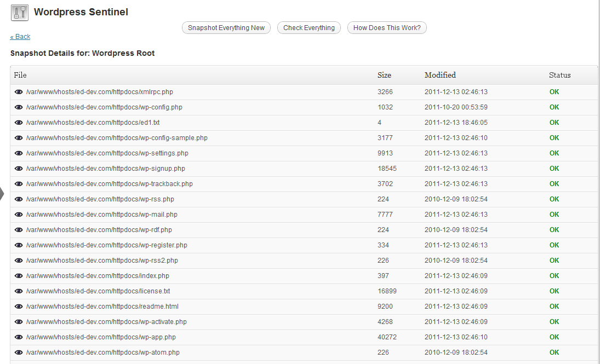Select the license.txt file path
The height and width of the screenshot is (364, 600).
[x=98, y=291]
